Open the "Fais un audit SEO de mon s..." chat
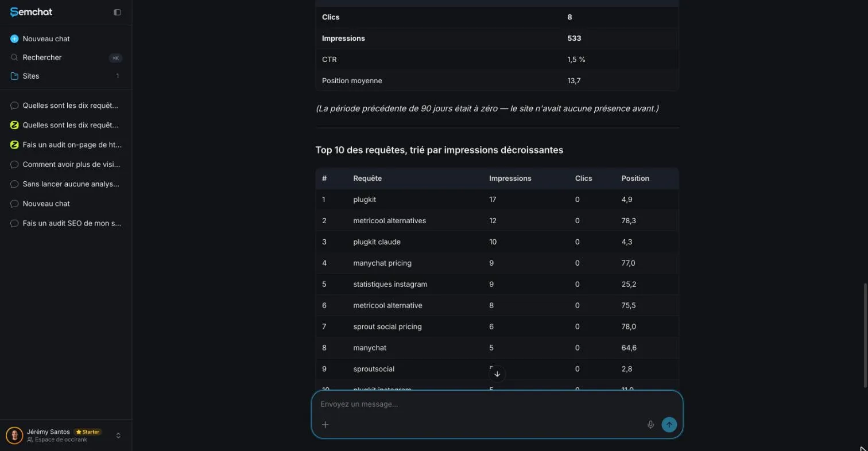This screenshot has height=451, width=868. click(x=66, y=223)
